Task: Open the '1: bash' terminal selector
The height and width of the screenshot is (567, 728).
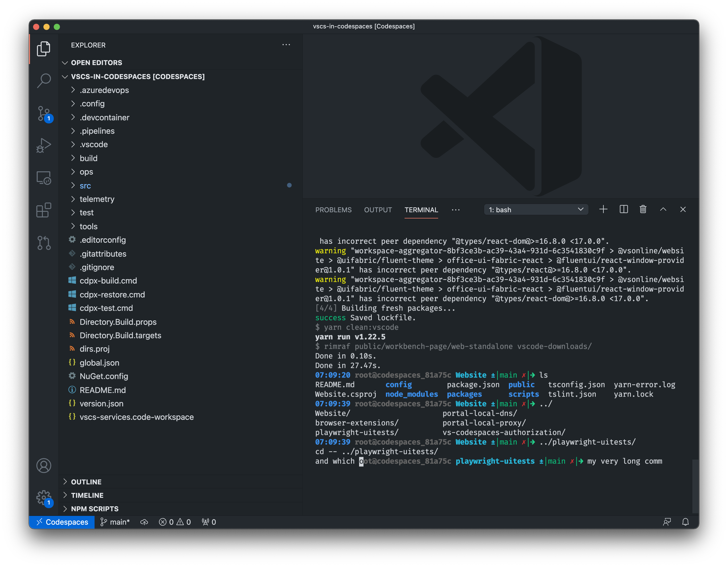Action: coord(535,209)
